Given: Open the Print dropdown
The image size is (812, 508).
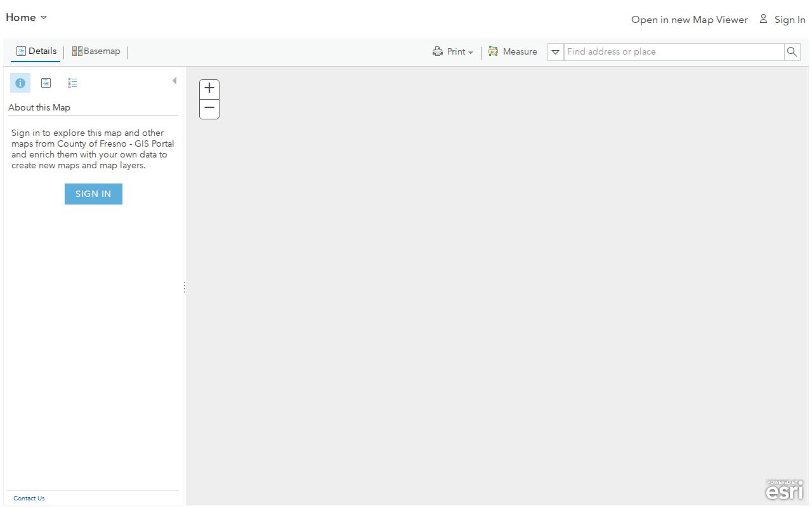Looking at the screenshot, I should 453,52.
